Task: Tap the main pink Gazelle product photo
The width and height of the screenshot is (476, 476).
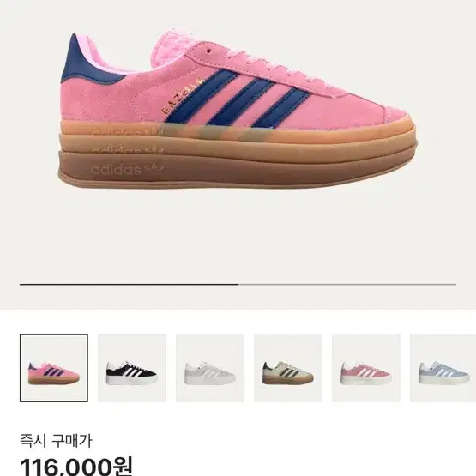Action: (238, 110)
